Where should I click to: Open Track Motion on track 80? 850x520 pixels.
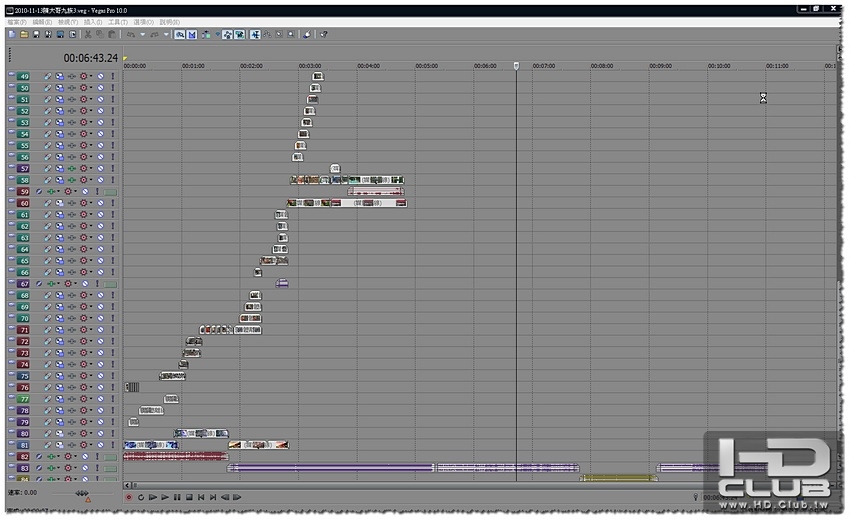59,433
